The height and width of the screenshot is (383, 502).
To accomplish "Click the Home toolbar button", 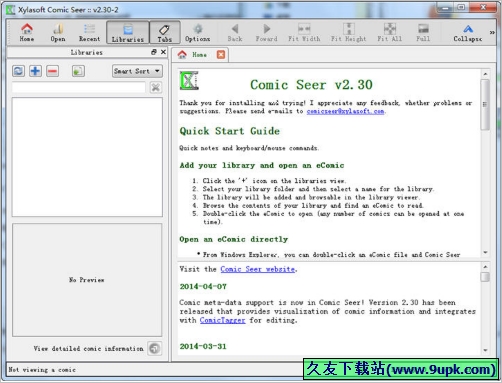I will [x=27, y=32].
